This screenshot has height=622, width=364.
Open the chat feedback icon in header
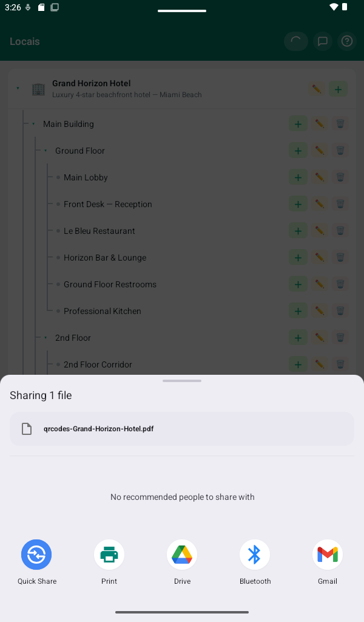(322, 41)
